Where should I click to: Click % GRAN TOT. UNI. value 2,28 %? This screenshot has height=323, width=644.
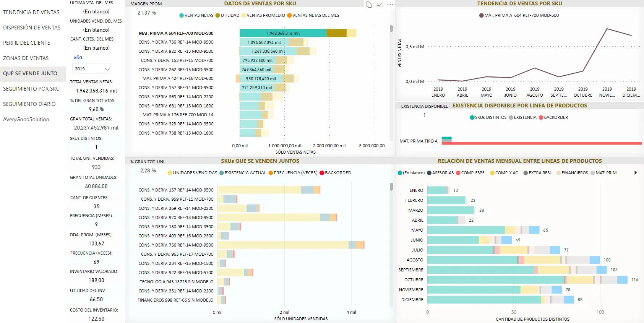click(148, 170)
